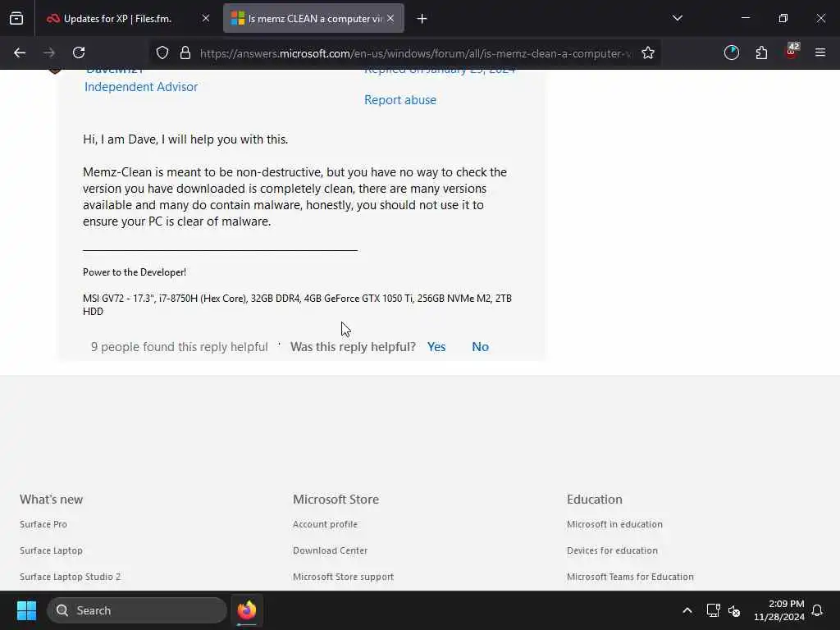Bookmark this page with star icon
This screenshot has width=840, height=630.
(x=648, y=52)
